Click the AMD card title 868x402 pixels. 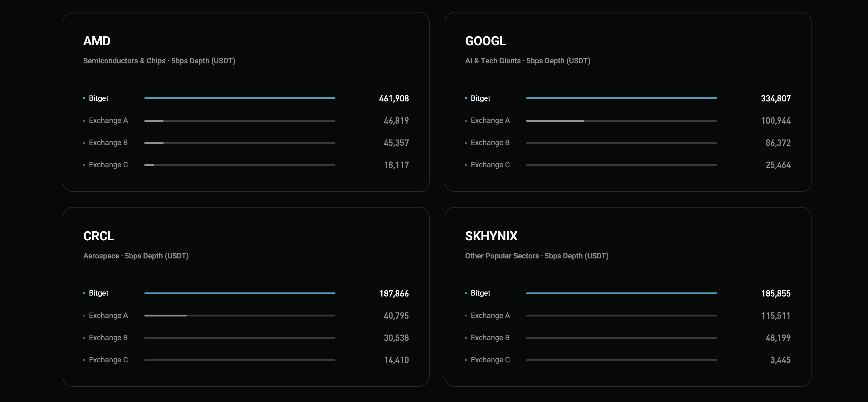click(x=97, y=41)
